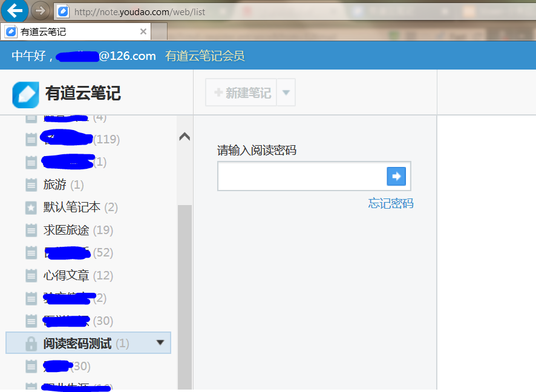Click the 有道云笔记 blue logo icon

tap(25, 94)
